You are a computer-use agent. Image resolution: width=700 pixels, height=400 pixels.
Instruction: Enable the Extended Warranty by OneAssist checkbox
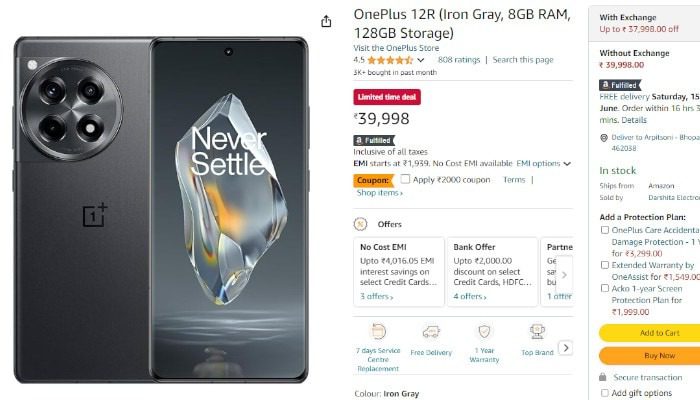click(604, 265)
